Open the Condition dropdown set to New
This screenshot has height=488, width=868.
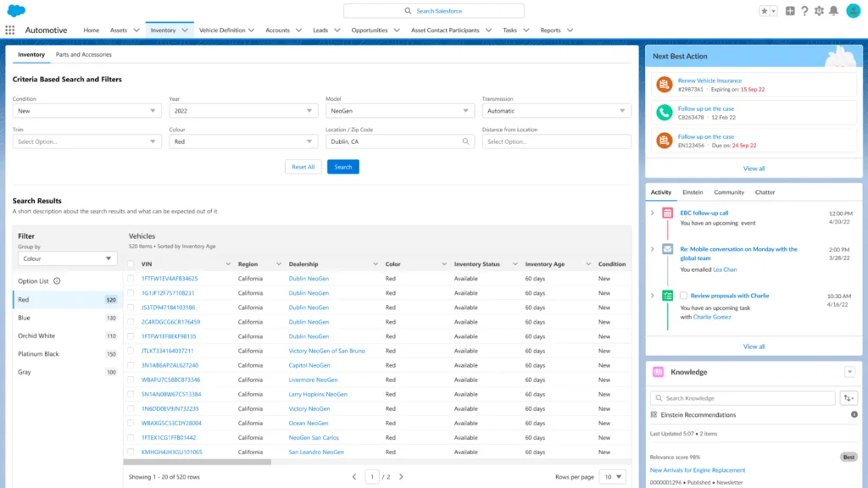point(86,111)
